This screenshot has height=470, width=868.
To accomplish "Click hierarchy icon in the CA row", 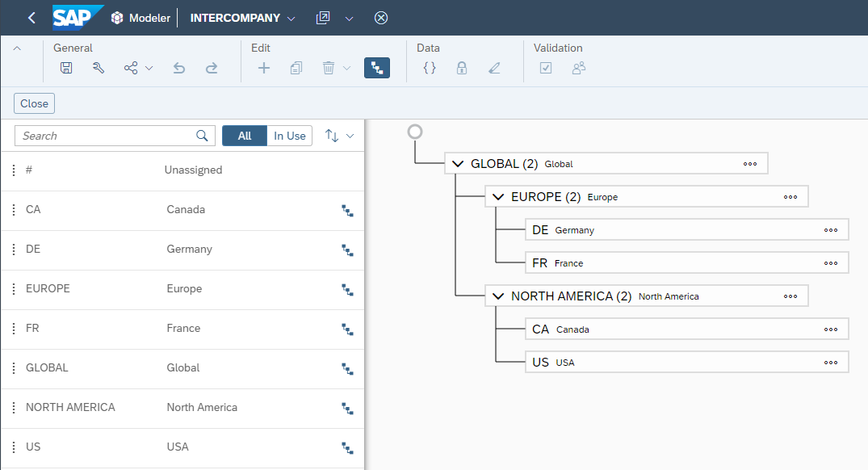I will pyautogui.click(x=347, y=210).
